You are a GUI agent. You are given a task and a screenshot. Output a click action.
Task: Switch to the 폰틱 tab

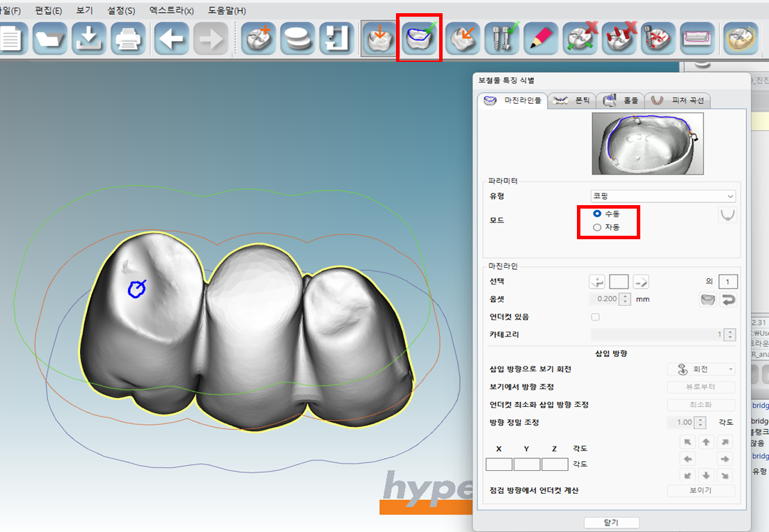(573, 101)
